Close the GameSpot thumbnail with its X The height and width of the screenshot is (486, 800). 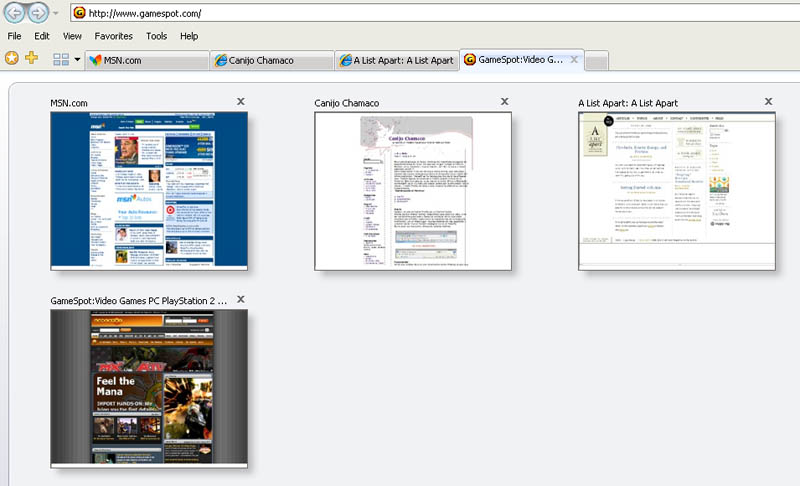point(241,299)
